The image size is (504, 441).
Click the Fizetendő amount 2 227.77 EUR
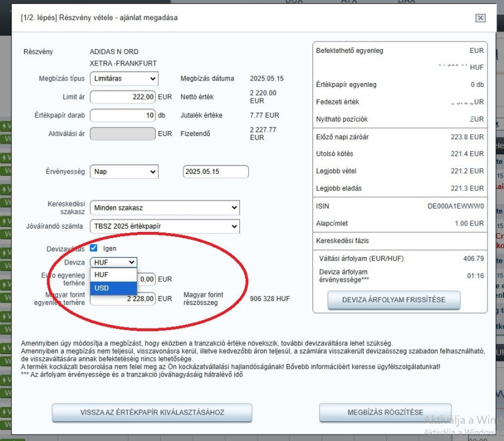tap(263, 134)
